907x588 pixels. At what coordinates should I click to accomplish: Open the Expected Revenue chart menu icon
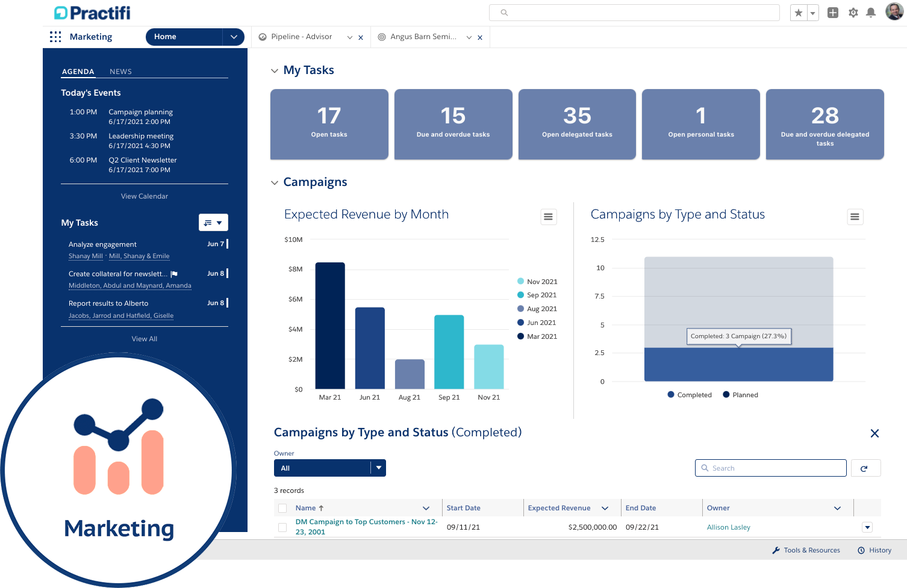click(548, 217)
